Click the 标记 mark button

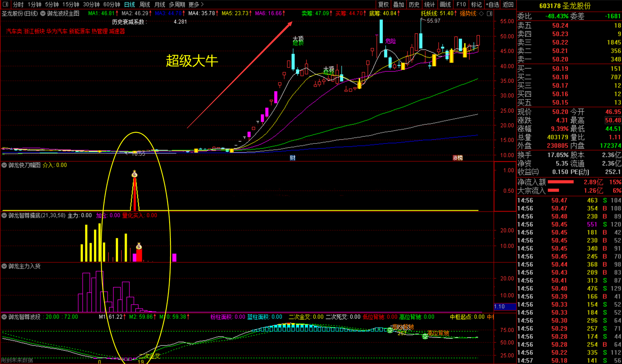(476, 5)
